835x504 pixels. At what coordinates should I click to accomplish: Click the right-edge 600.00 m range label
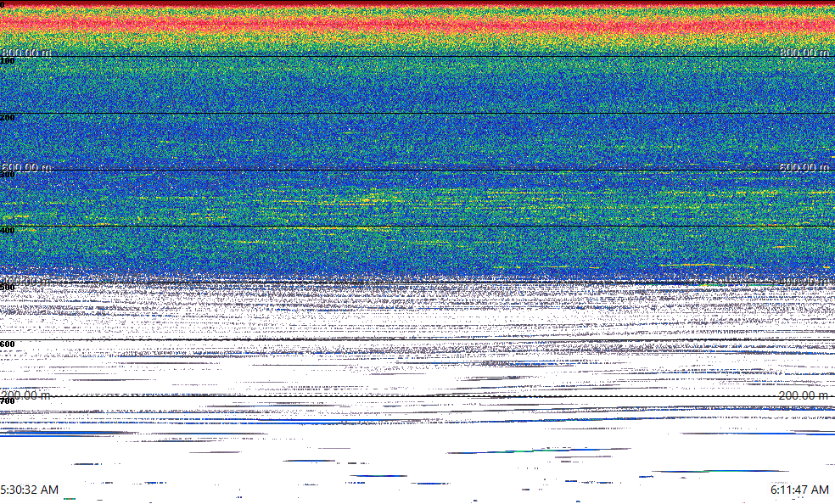[804, 167]
